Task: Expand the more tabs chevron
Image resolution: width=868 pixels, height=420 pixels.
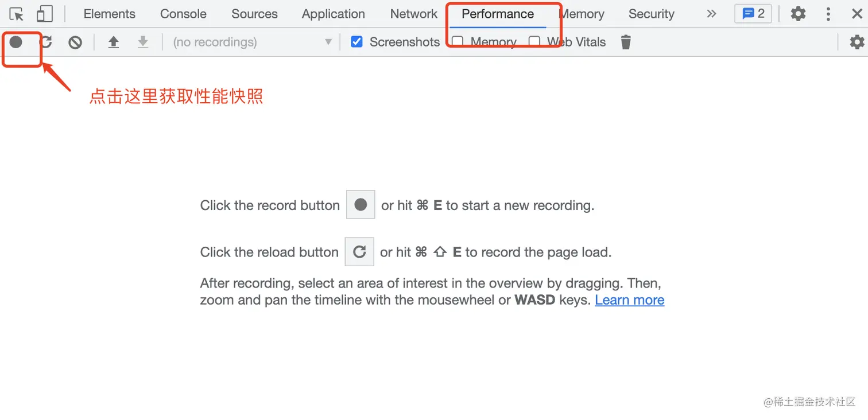Action: [711, 14]
